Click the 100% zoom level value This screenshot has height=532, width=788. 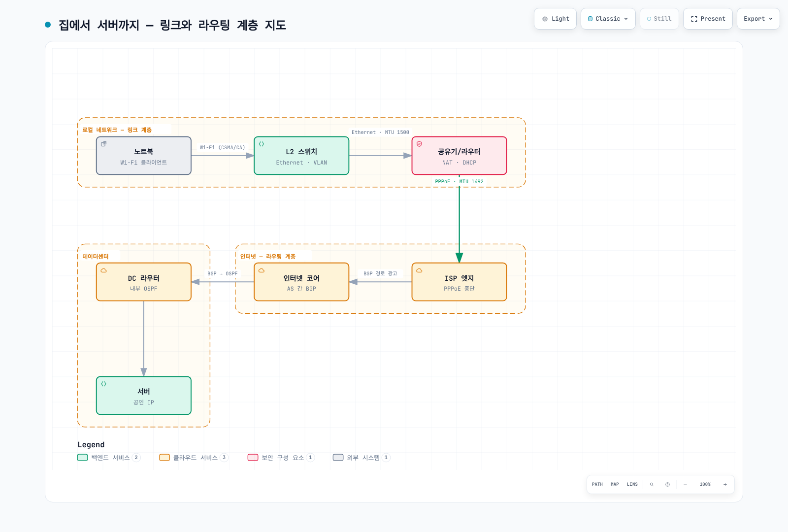(705, 484)
